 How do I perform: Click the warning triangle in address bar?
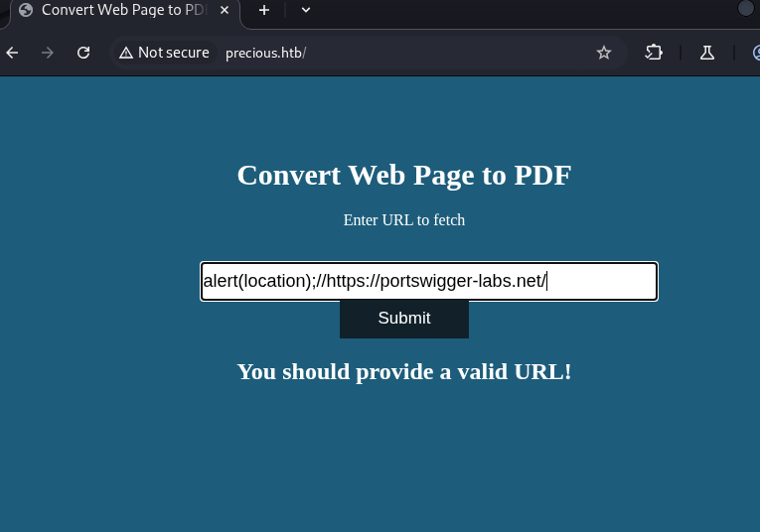pyautogui.click(x=126, y=53)
